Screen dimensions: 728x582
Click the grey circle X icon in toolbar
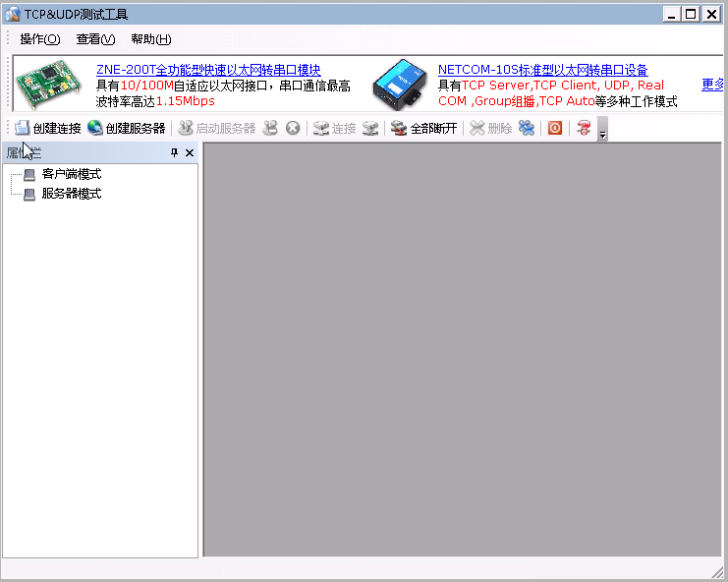pos(293,128)
